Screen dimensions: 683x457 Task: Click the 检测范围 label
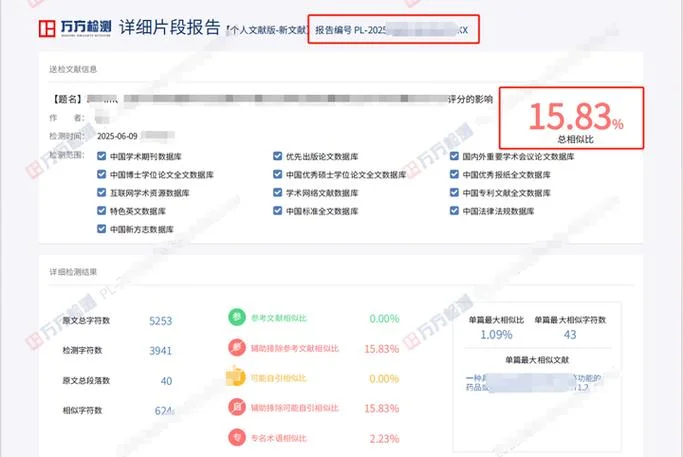click(x=67, y=155)
